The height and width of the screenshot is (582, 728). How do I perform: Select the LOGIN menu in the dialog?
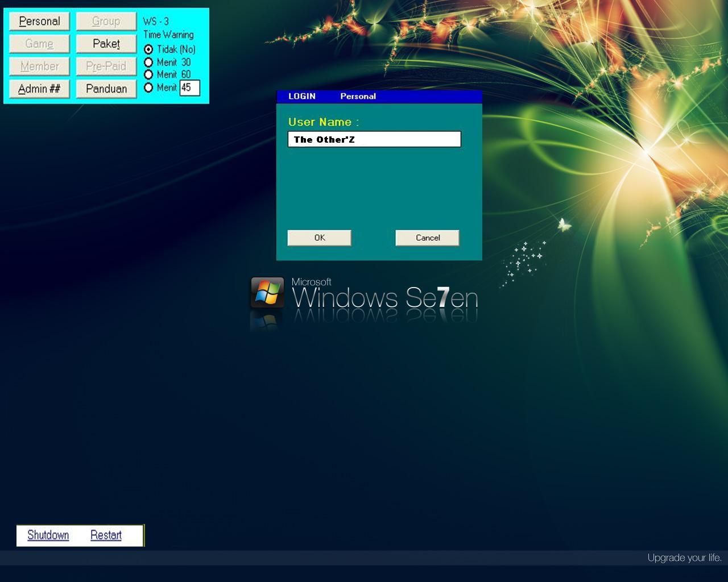coord(302,96)
